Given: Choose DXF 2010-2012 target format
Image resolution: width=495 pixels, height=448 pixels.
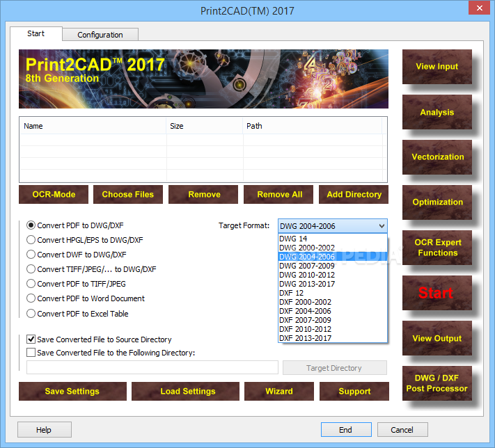Looking at the screenshot, I should coord(332,329).
